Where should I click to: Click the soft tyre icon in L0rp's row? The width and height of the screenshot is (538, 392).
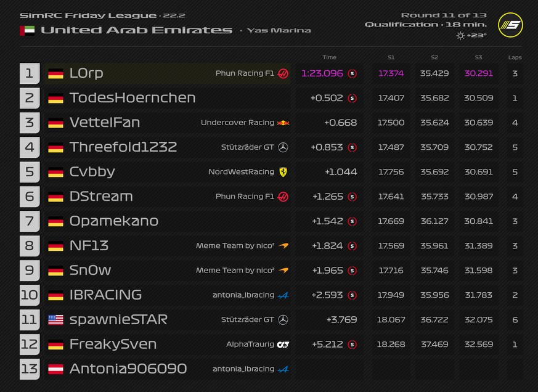pyautogui.click(x=353, y=73)
